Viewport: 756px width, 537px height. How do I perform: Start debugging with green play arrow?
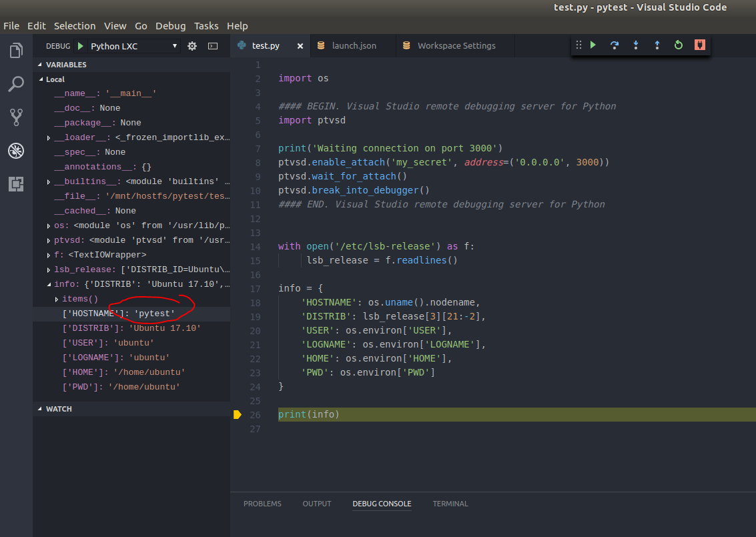[81, 46]
